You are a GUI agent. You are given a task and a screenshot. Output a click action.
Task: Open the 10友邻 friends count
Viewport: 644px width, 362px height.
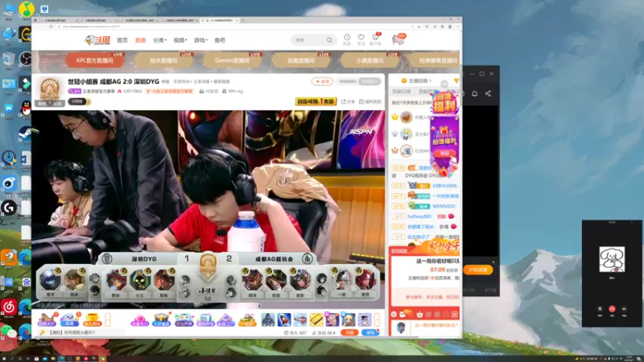click(x=208, y=91)
